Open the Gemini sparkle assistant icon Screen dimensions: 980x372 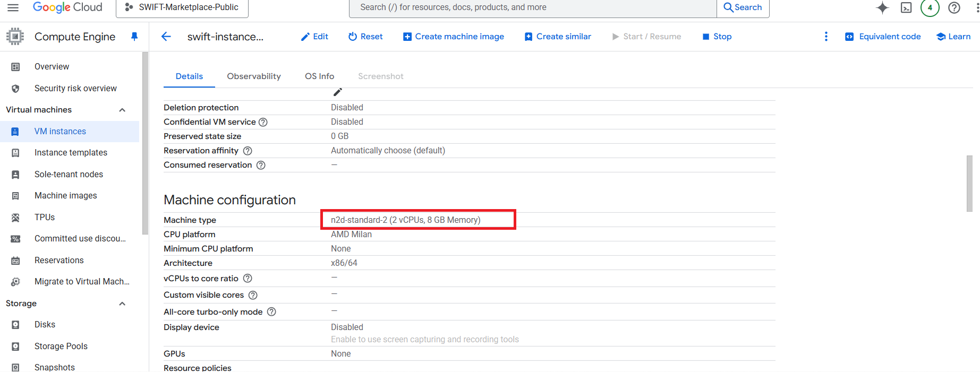point(882,7)
